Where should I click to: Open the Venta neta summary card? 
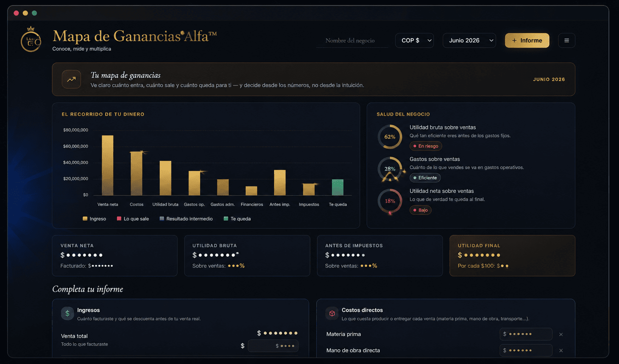pos(115,256)
